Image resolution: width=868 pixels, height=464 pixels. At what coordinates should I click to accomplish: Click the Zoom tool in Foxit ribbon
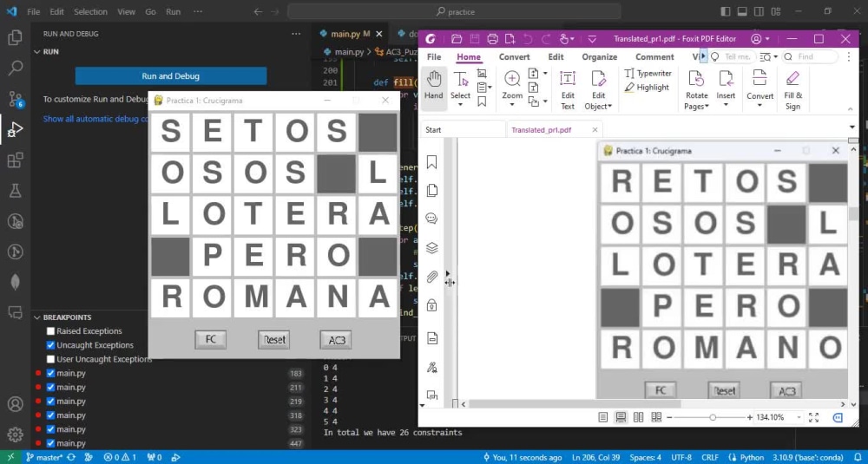pos(512,88)
